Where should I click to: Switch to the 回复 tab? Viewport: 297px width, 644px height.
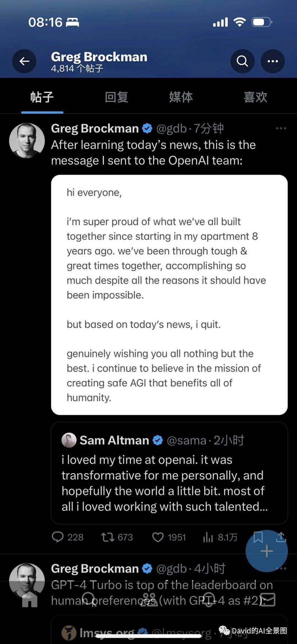(116, 97)
